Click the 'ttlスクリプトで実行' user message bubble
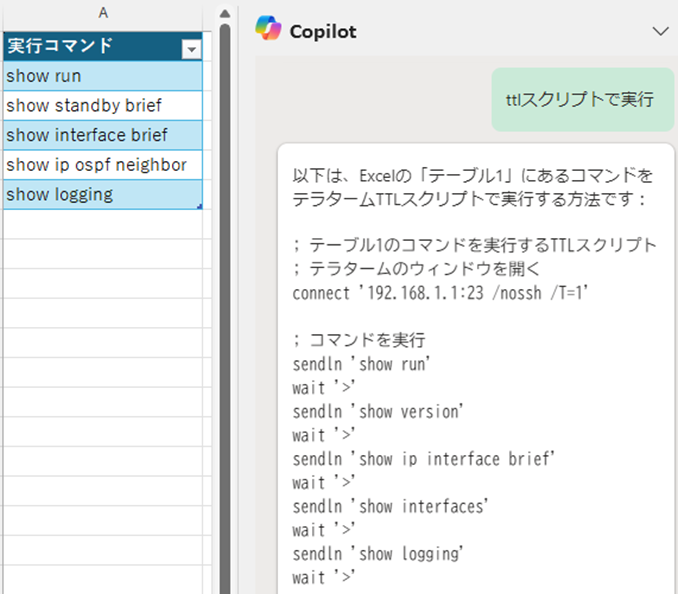The image size is (678, 594). 582,99
